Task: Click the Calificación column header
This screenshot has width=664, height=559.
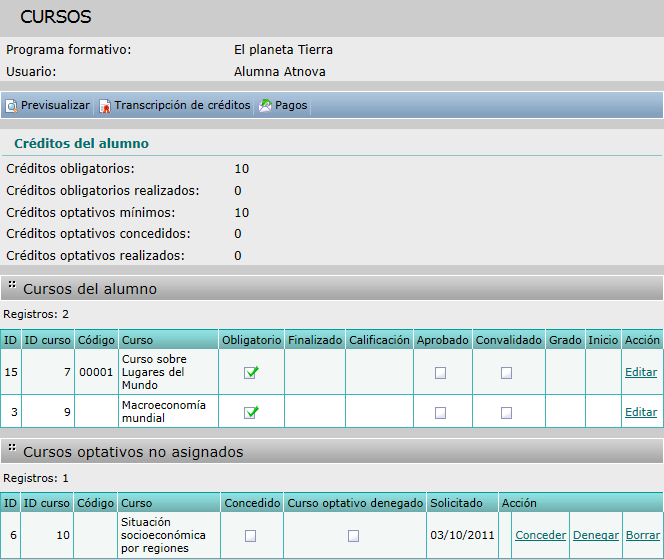Action: coord(379,340)
